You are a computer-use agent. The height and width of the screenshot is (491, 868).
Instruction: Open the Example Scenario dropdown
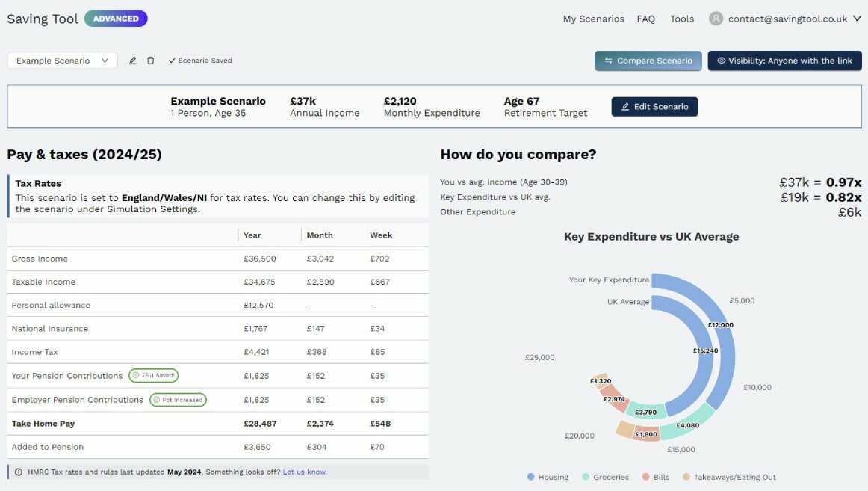click(x=61, y=60)
